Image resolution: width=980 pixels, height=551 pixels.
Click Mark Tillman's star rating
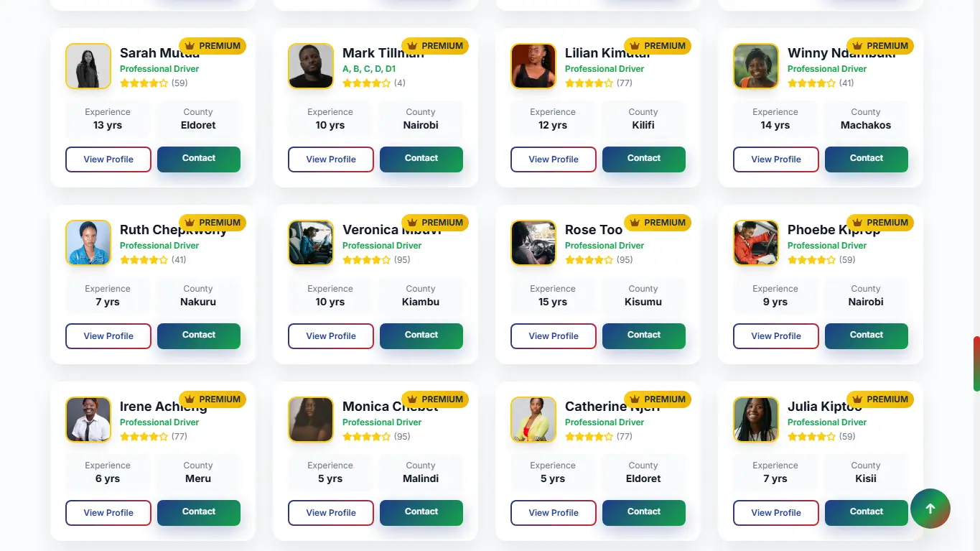[366, 83]
